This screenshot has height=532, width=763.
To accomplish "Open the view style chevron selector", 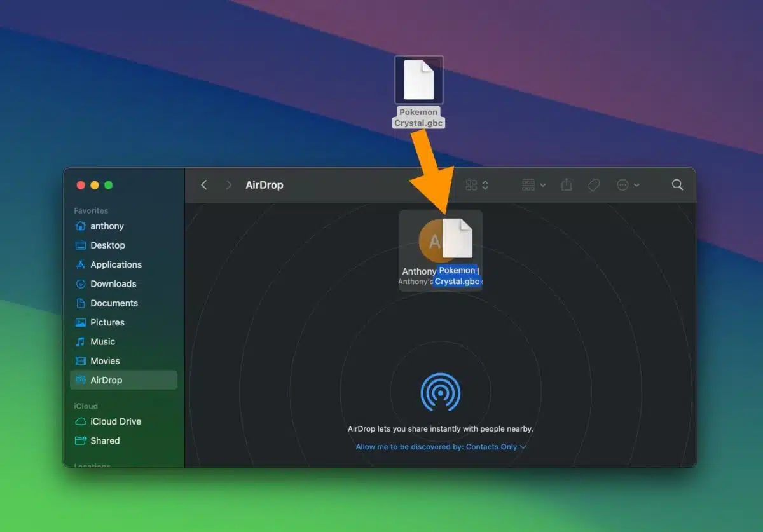I will pyautogui.click(x=485, y=185).
